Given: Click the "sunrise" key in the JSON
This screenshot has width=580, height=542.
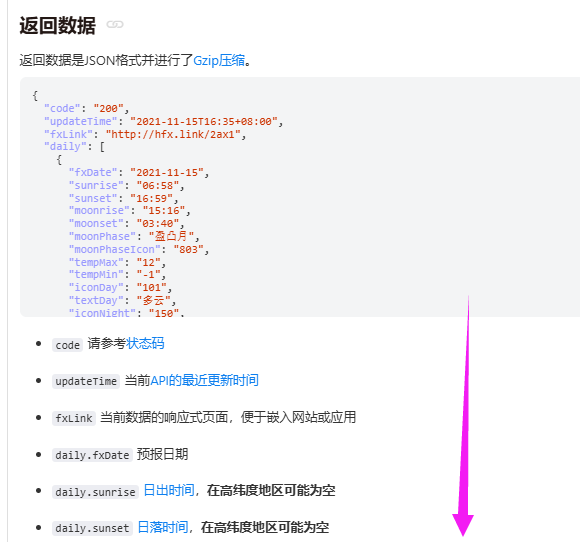Looking at the screenshot, I should point(96,185).
